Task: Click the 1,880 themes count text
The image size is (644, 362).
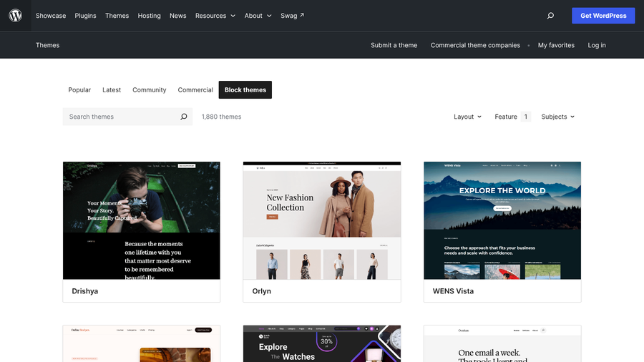Action: [221, 117]
